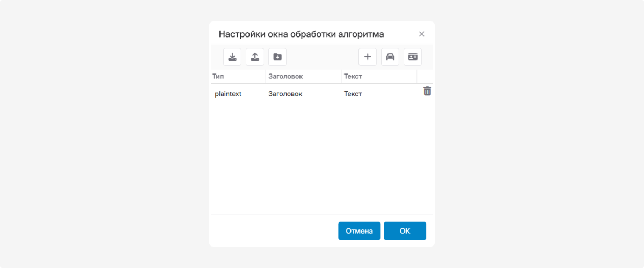The image size is (644, 268).
Task: Click the ID card icon in the toolbar
Action: pos(413,57)
